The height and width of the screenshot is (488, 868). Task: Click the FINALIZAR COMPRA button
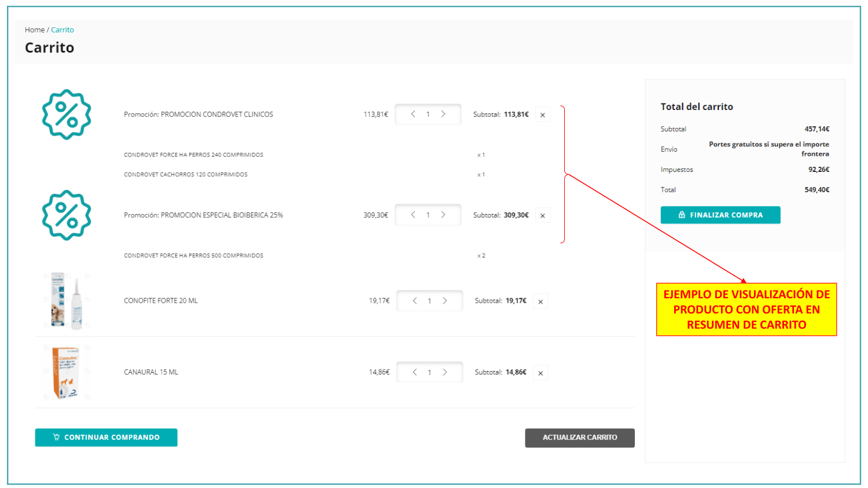click(x=720, y=215)
